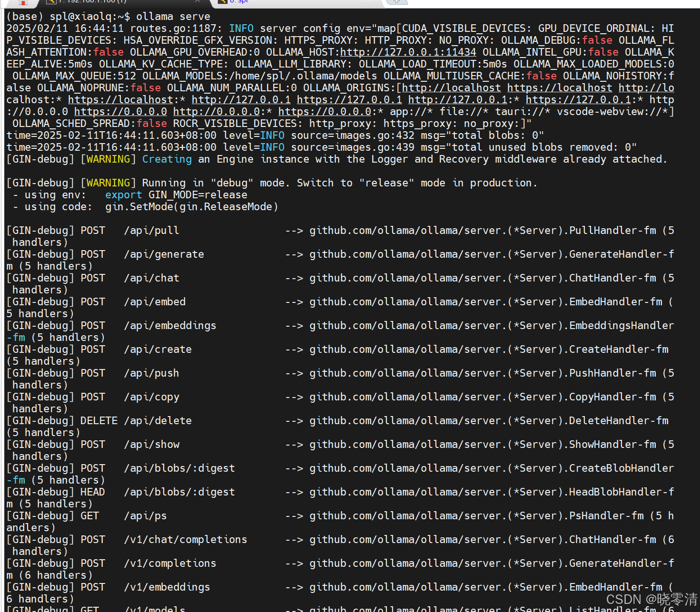Click 'export GIN_MODE=release' text

[176, 195]
